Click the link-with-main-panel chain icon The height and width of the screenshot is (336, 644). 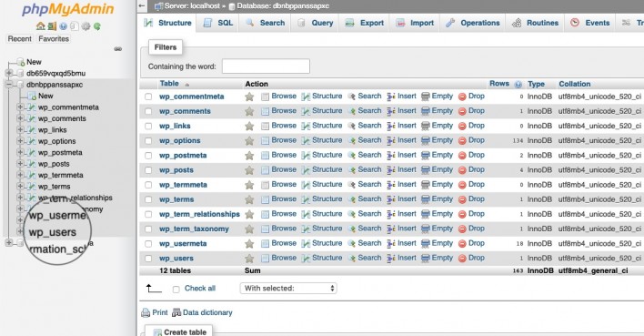click(118, 49)
